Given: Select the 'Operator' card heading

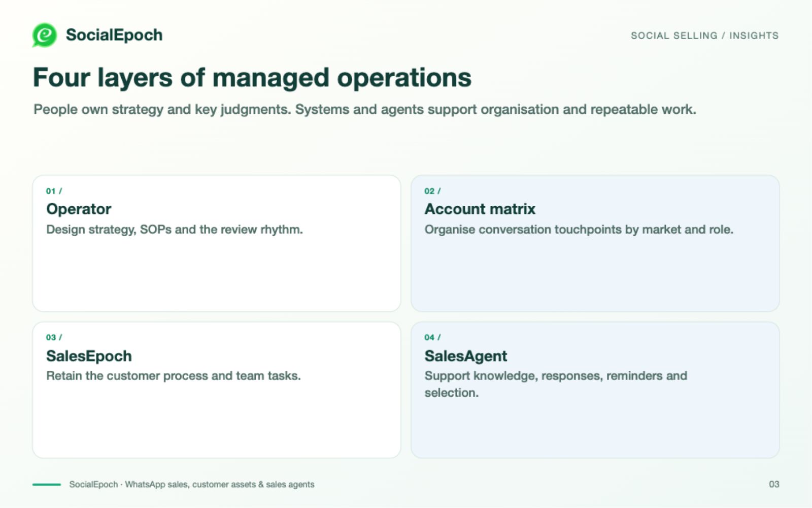Looking at the screenshot, I should pyautogui.click(x=79, y=209).
